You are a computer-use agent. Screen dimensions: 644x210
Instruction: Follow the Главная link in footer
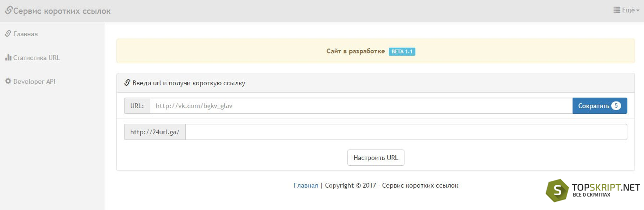coord(306,186)
